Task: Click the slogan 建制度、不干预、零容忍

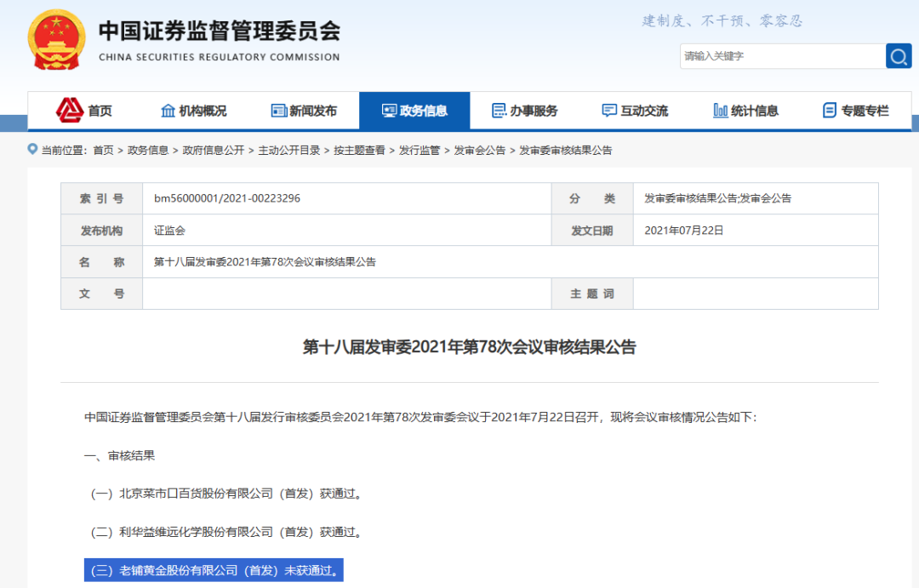Action: [722, 21]
